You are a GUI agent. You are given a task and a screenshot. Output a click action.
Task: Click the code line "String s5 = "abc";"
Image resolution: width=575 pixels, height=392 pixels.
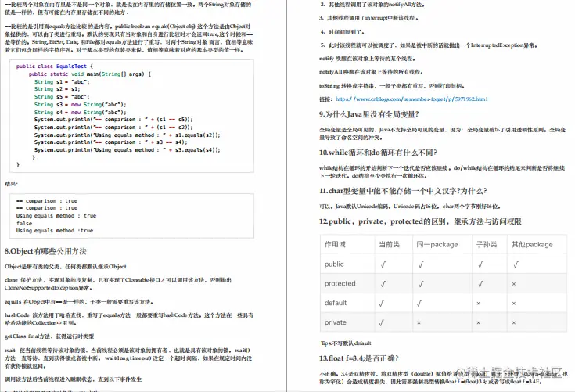(x=62, y=97)
